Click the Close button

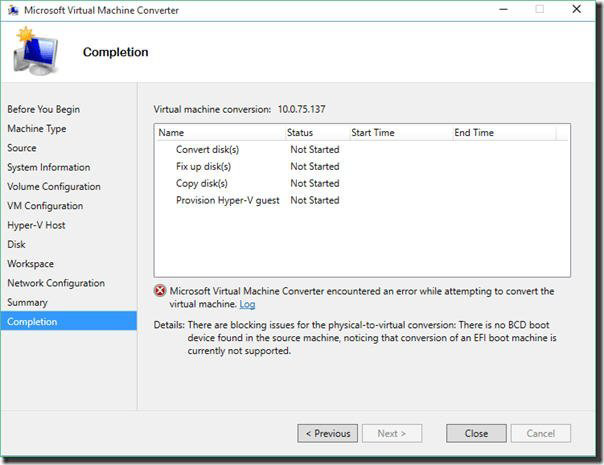(x=476, y=433)
